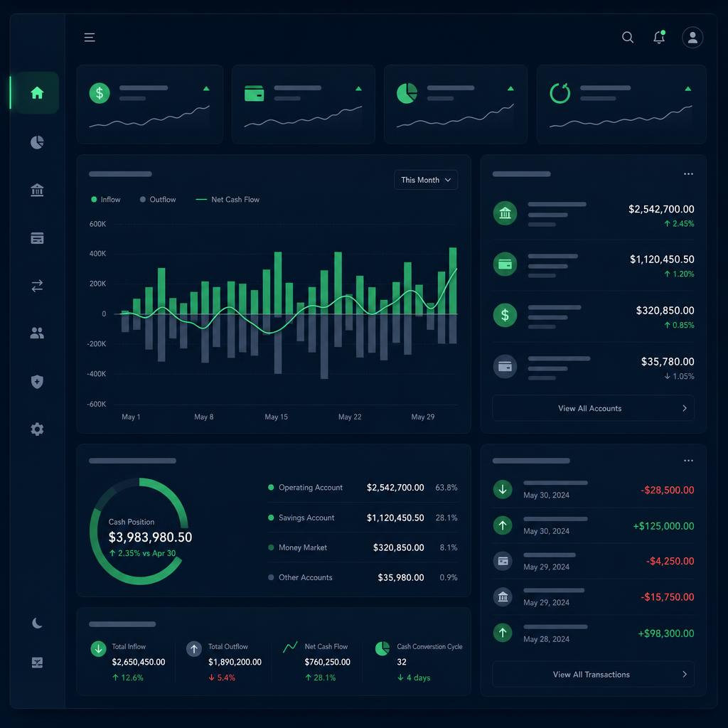Open the bank building sidebar icon

[37, 190]
